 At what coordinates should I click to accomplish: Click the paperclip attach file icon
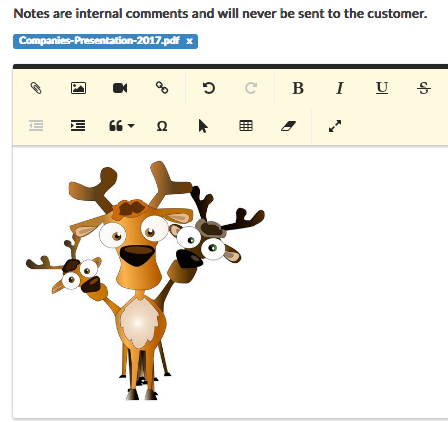point(36,88)
